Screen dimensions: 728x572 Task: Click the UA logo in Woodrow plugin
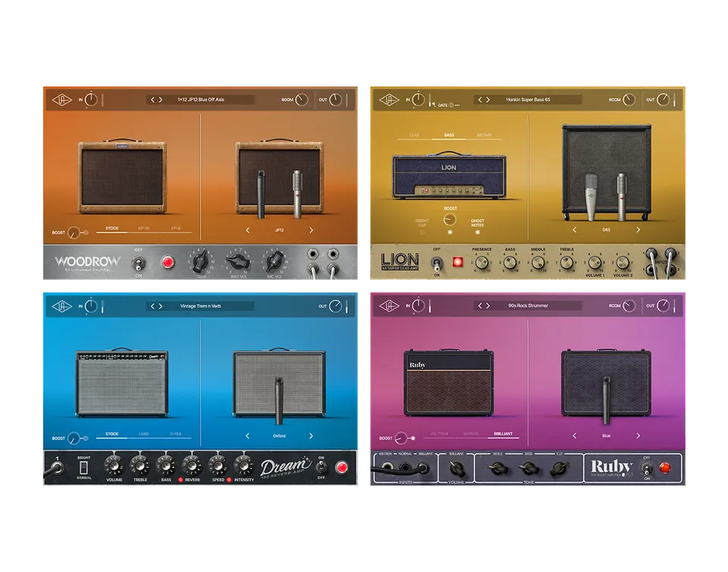click(x=61, y=100)
